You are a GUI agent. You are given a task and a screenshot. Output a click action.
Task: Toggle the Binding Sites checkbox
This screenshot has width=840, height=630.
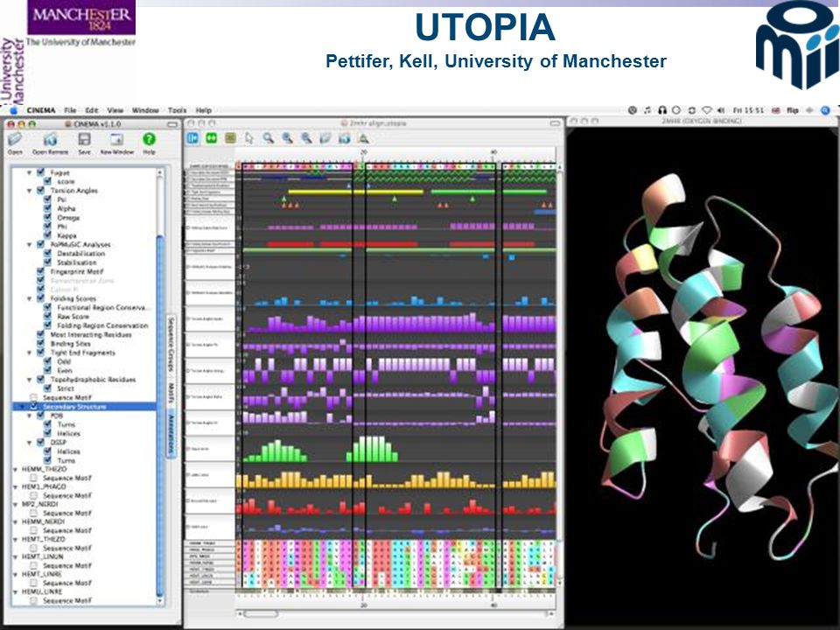pos(41,343)
